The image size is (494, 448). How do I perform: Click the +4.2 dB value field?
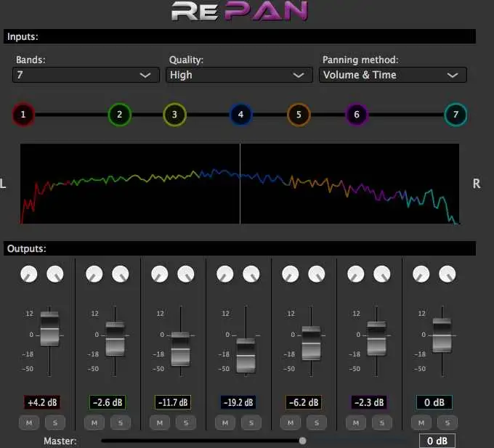point(42,402)
